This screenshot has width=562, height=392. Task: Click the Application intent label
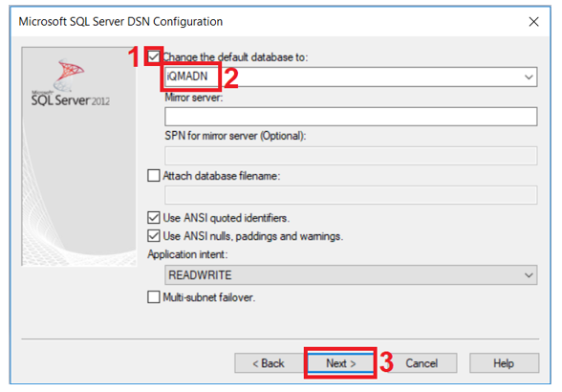(187, 254)
